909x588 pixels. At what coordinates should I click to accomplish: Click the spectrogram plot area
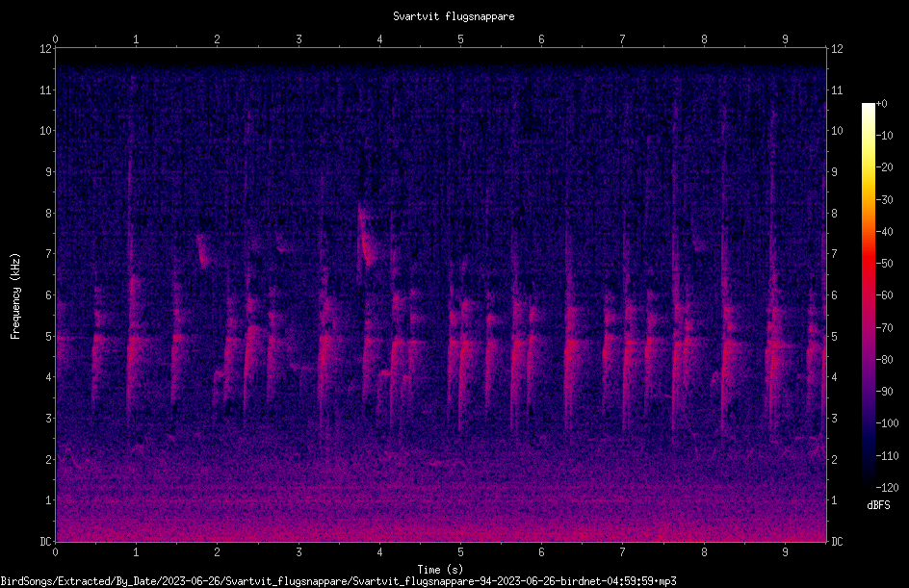click(441, 294)
